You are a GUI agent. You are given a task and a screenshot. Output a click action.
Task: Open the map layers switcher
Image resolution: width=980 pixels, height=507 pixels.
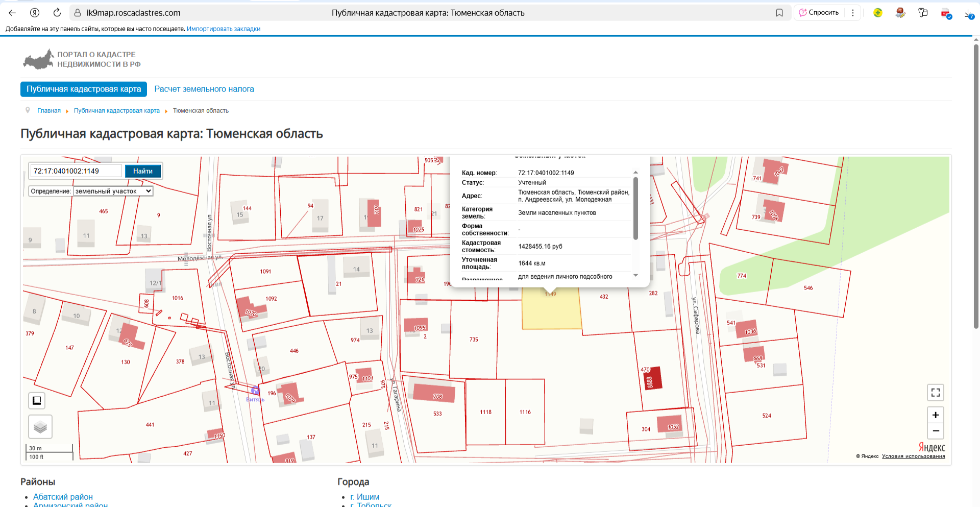pyautogui.click(x=40, y=427)
